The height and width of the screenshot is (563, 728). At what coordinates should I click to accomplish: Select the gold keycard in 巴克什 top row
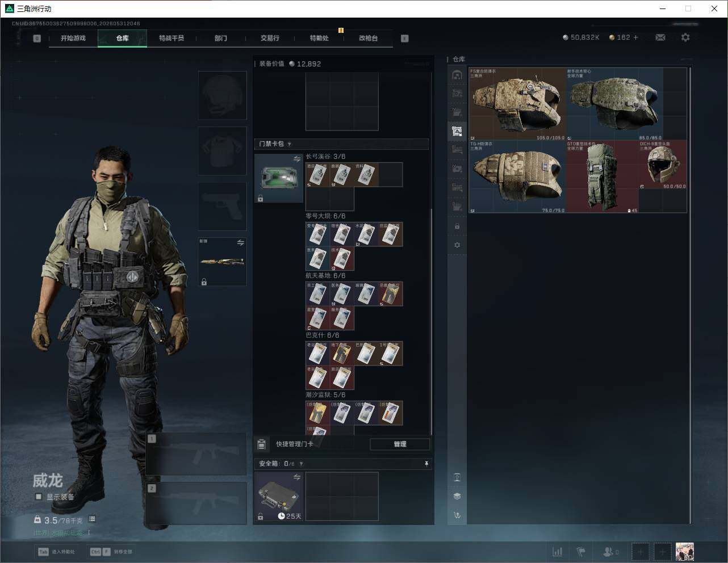pos(342,354)
